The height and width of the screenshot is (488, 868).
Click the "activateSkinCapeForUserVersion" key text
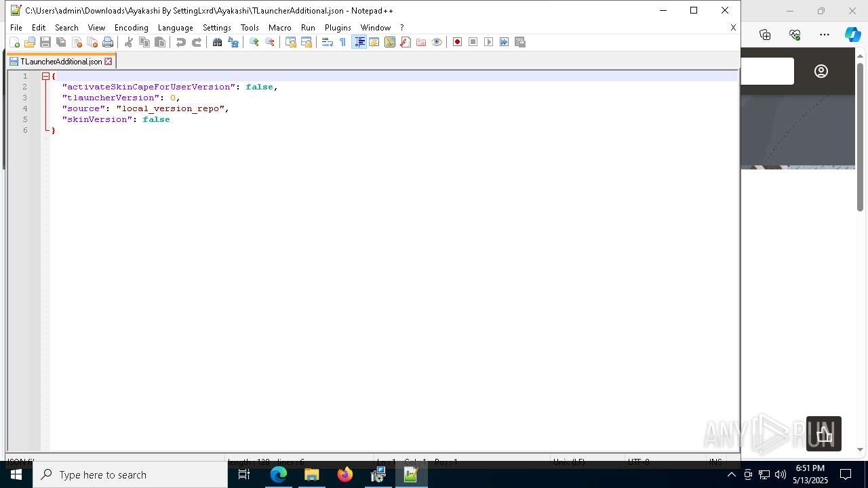tap(149, 87)
